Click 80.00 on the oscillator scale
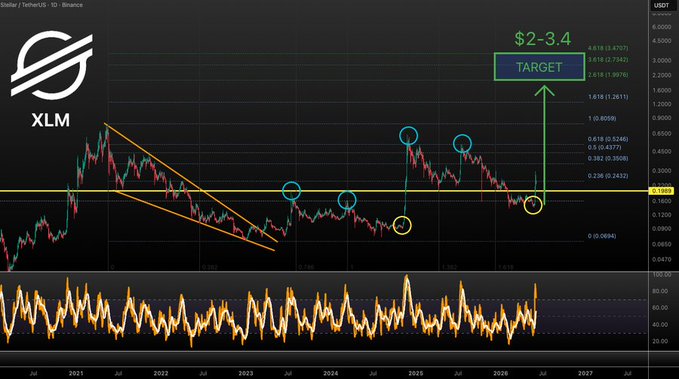Viewport: 679px width, 379px height. [661, 291]
